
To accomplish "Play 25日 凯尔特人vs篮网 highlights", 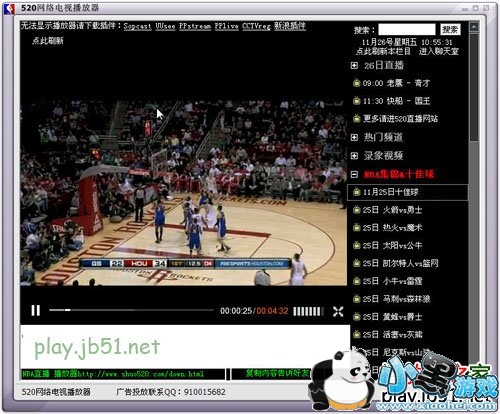I will [x=400, y=263].
